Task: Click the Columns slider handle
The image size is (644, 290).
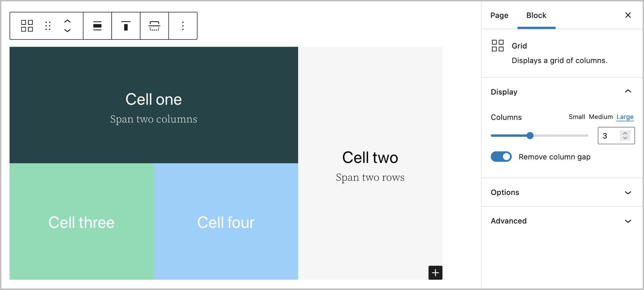Action: click(530, 136)
